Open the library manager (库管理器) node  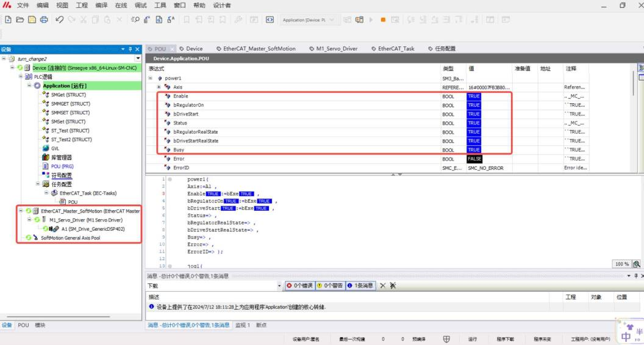60,158
